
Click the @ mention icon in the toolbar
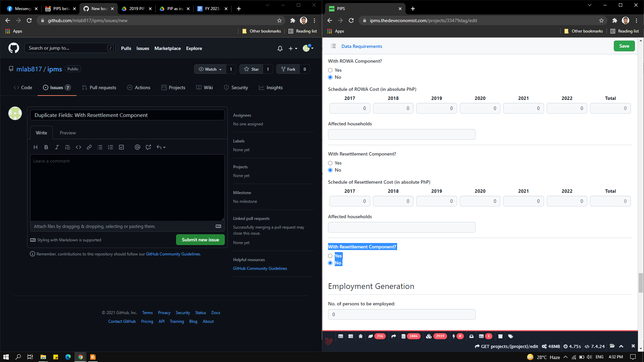[138, 147]
